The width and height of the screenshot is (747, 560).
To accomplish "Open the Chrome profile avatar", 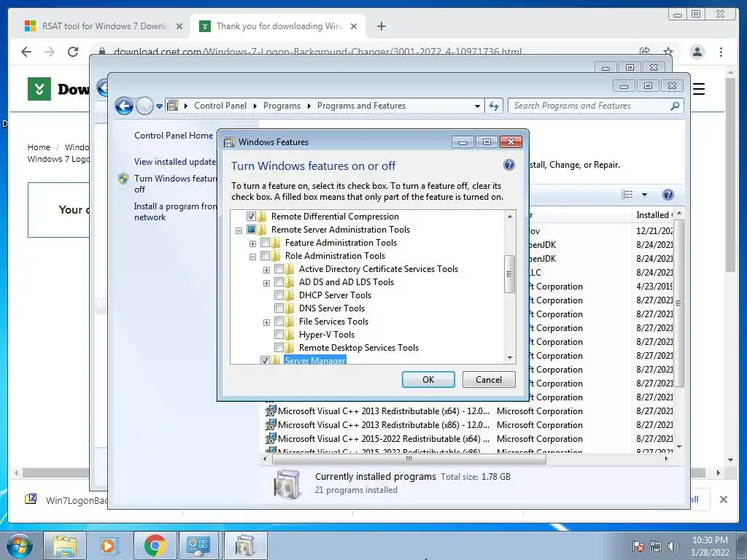I will [x=697, y=52].
